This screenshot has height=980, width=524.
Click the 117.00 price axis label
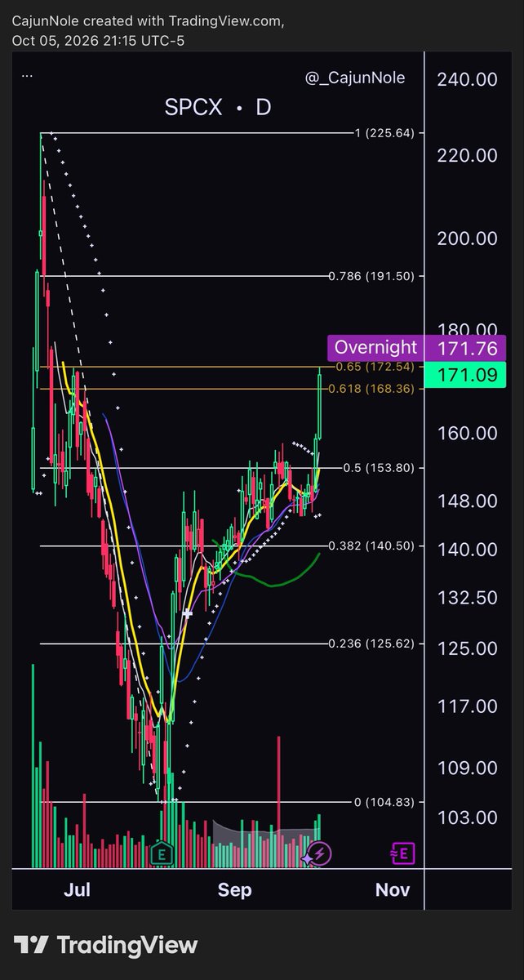[x=468, y=706]
